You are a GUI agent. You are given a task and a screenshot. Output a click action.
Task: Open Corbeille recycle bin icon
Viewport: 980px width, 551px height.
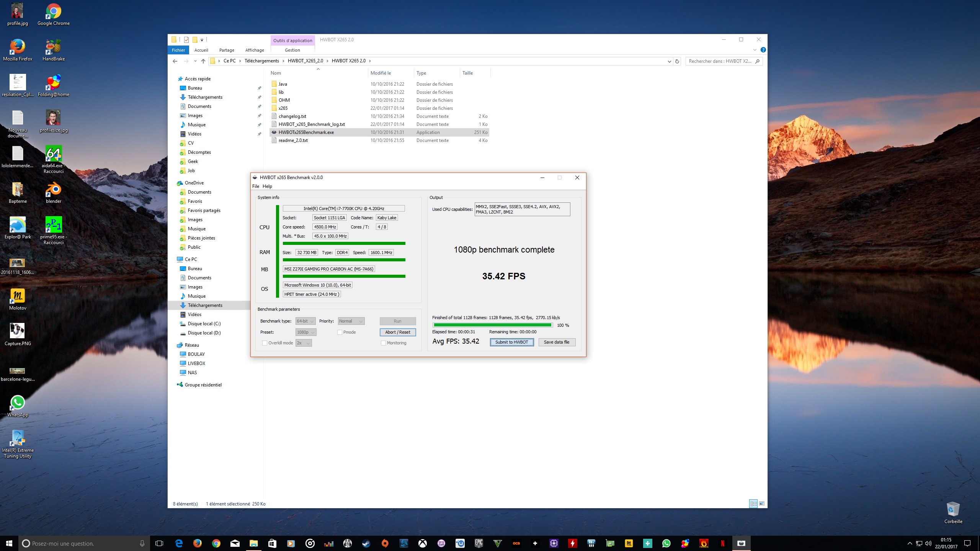coord(953,513)
